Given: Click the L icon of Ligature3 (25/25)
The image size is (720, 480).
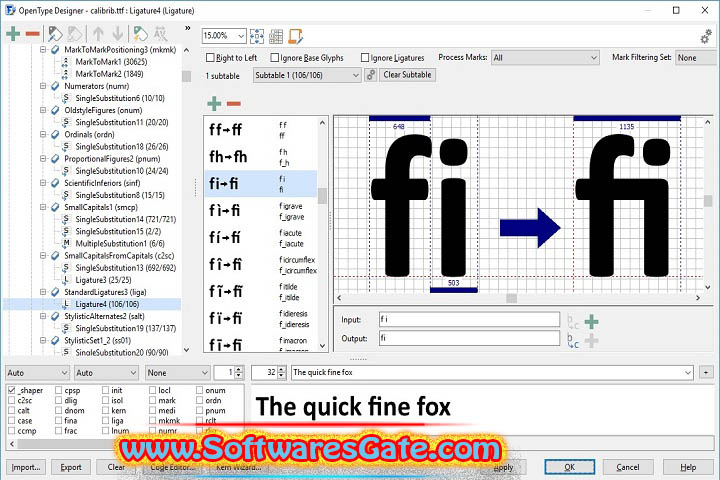Looking at the screenshot, I should pos(66,280).
